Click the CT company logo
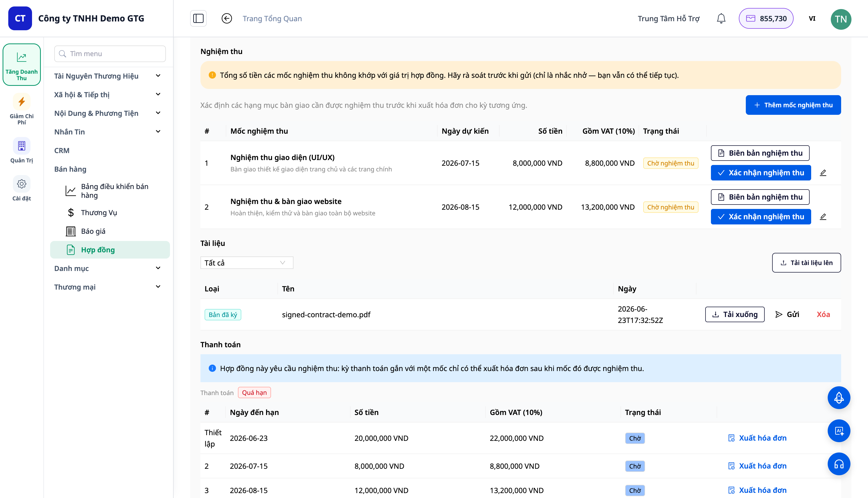 20,18
